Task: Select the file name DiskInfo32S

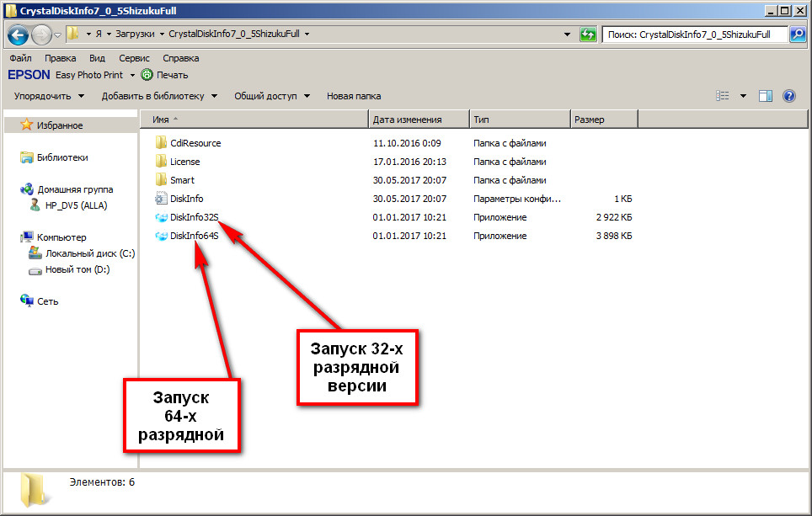Action: coord(195,217)
